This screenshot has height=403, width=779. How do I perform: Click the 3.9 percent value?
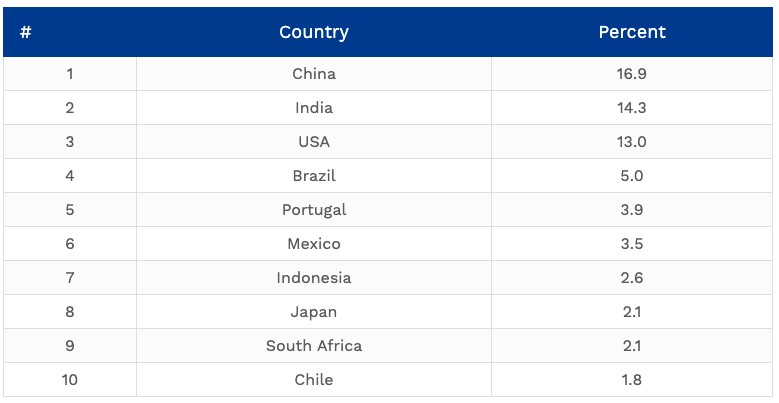tap(632, 210)
